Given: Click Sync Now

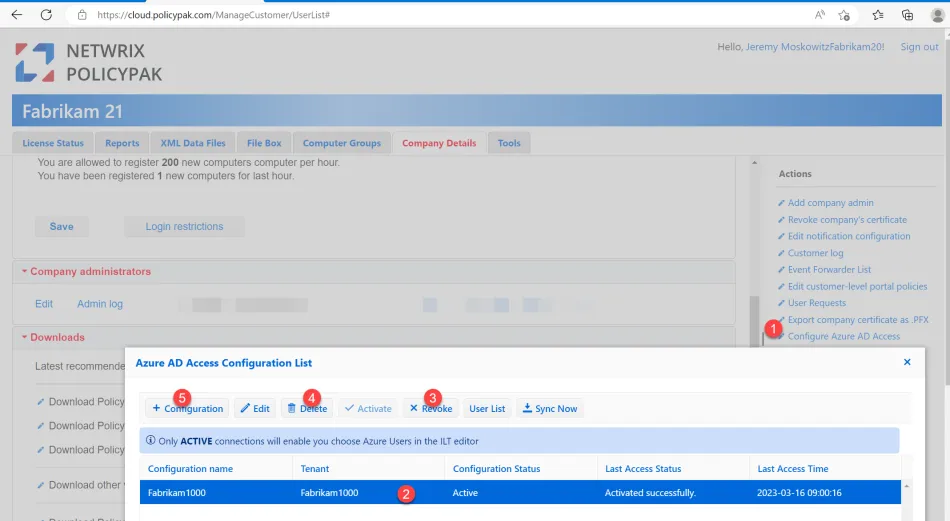Looking at the screenshot, I should (550, 408).
